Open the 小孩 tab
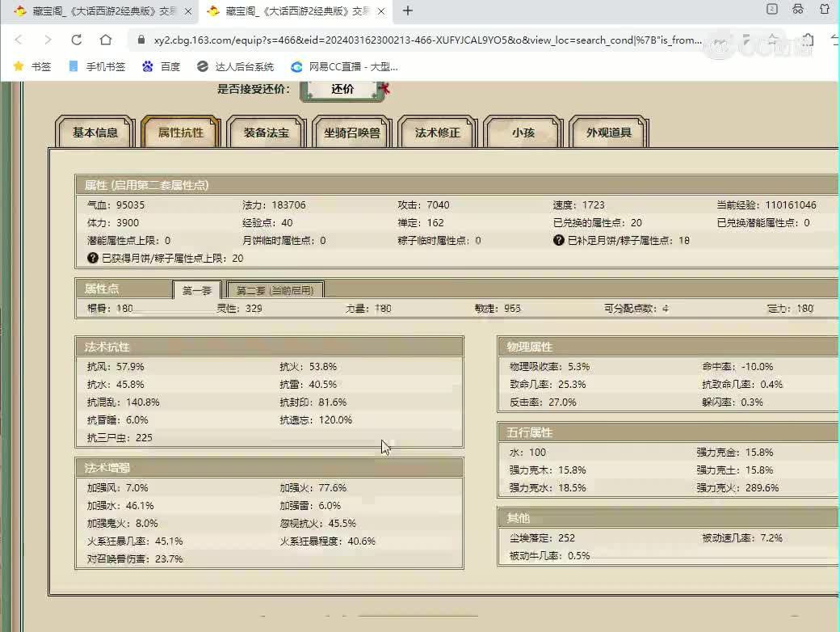The height and width of the screenshot is (632, 840). (x=523, y=133)
